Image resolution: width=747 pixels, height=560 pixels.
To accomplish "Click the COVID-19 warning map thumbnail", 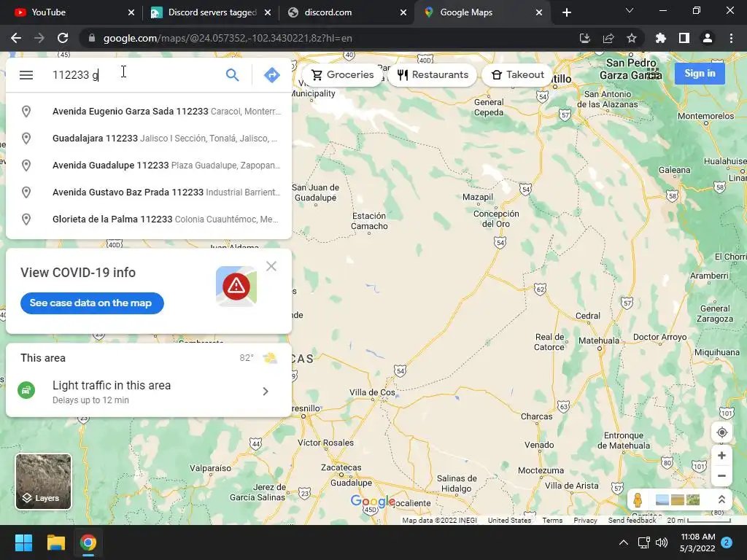I will [x=236, y=286].
